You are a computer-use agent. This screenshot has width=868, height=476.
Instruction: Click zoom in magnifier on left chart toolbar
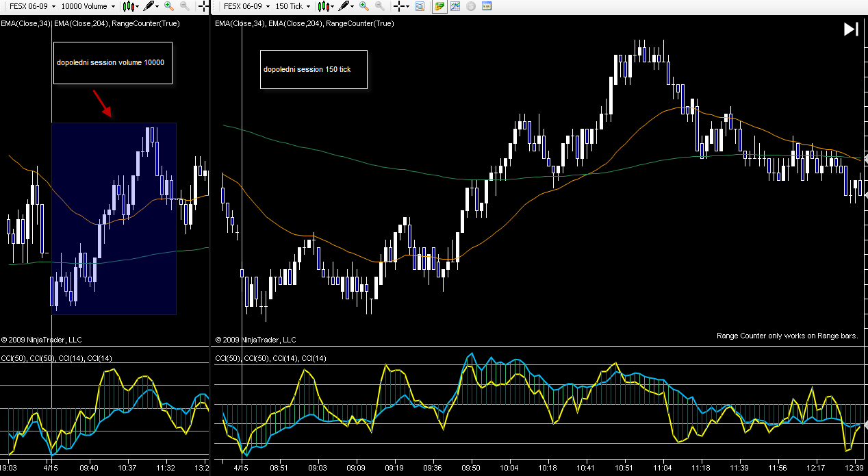168,6
